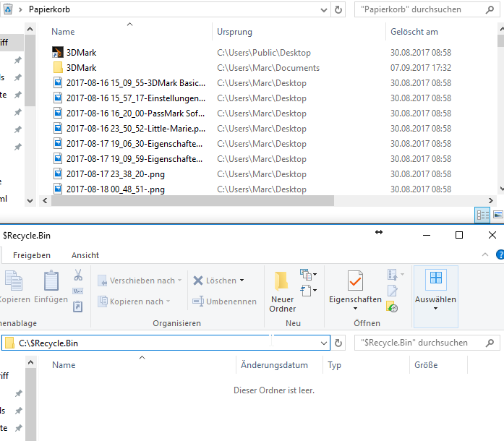Expand $Recycle.Bin address history dropdown
504x441 pixels.
[x=323, y=343]
